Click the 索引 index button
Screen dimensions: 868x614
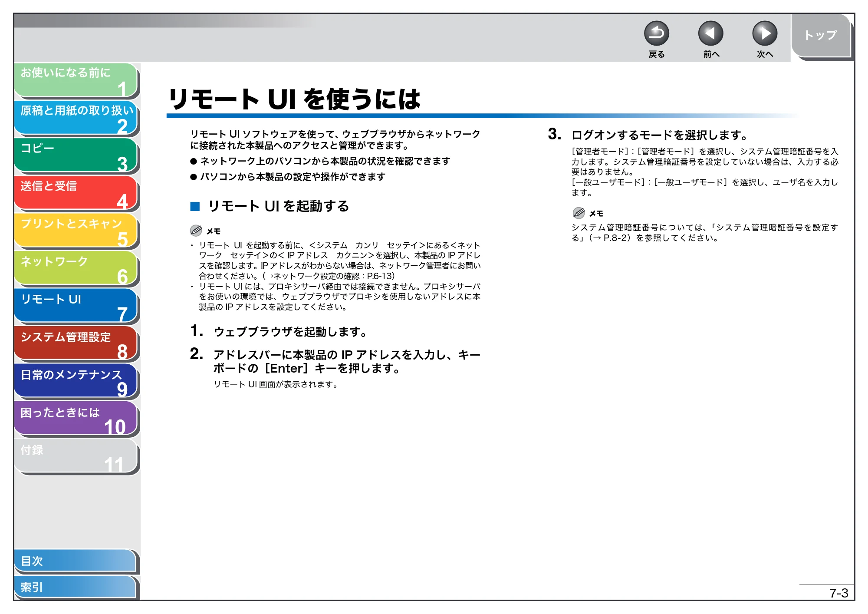click(76, 587)
